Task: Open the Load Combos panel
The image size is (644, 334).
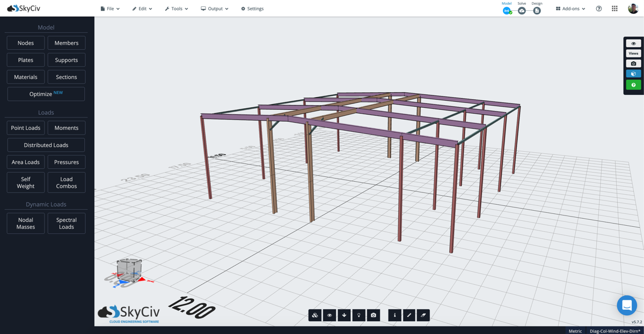Action: click(66, 182)
